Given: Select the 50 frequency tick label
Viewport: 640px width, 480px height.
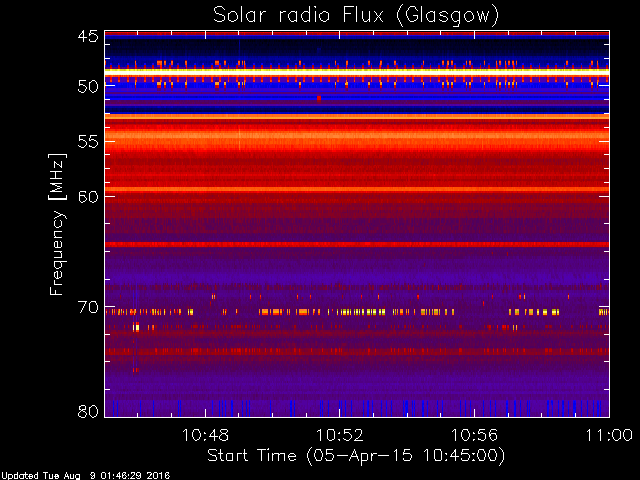Looking at the screenshot, I should click(x=88, y=86).
